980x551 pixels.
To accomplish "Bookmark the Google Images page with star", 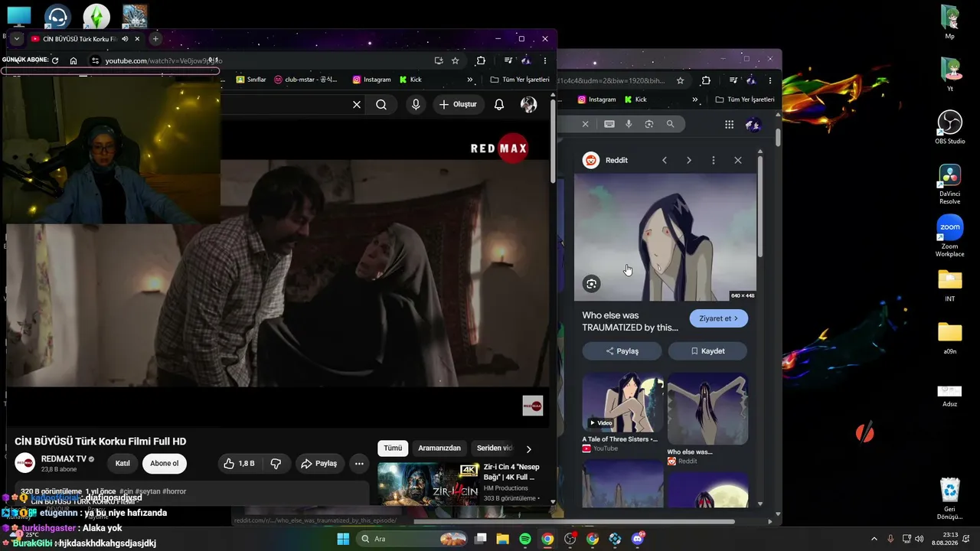I will (680, 80).
